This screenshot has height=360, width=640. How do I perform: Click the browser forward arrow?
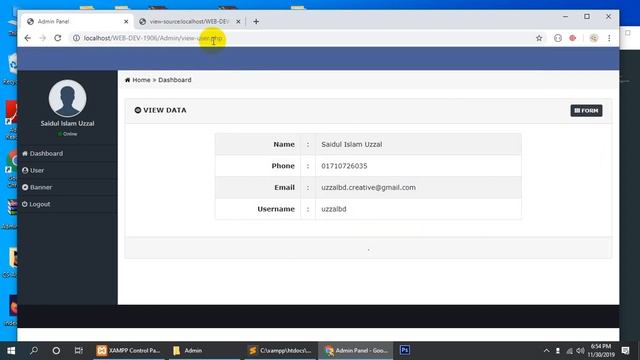click(42, 38)
